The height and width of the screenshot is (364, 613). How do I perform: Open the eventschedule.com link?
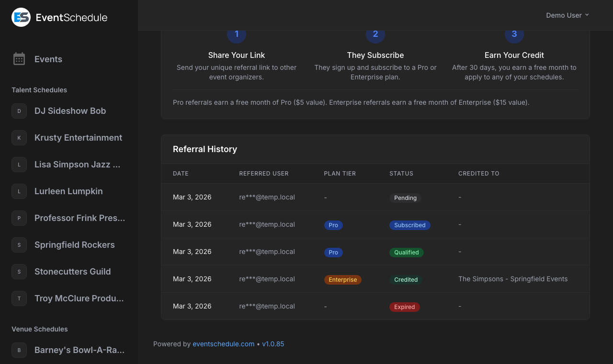[x=223, y=344]
